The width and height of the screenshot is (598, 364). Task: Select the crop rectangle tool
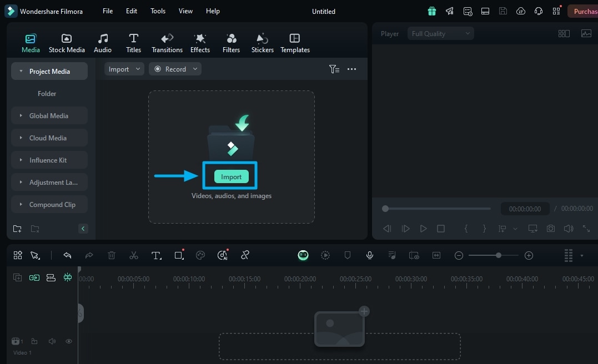tap(179, 255)
